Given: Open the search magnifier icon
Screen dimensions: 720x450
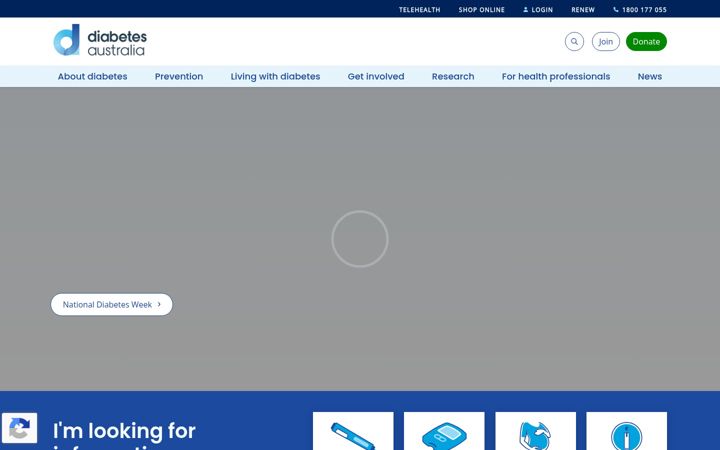Looking at the screenshot, I should point(574,41).
